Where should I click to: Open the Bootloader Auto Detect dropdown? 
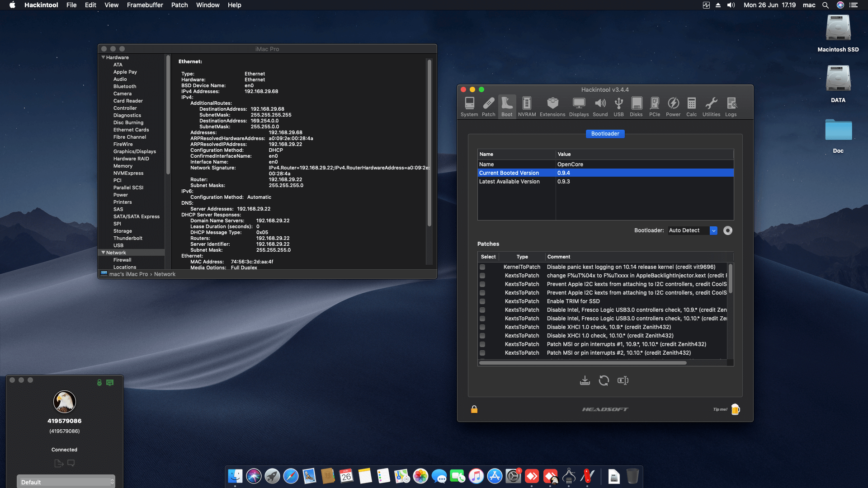tap(693, 230)
